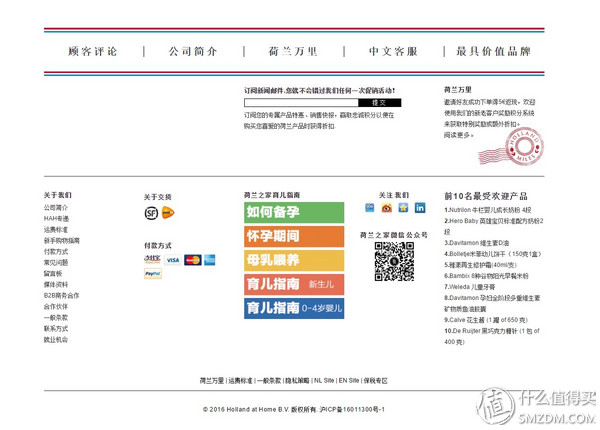Switch to the NL Site link
Viewport: 600px width, 430px height.
click(x=324, y=381)
